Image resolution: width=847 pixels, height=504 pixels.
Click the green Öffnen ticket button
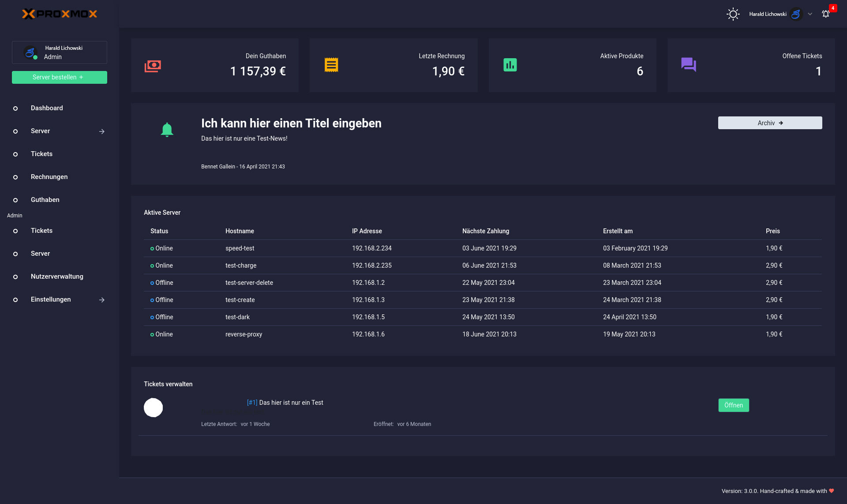click(x=733, y=405)
